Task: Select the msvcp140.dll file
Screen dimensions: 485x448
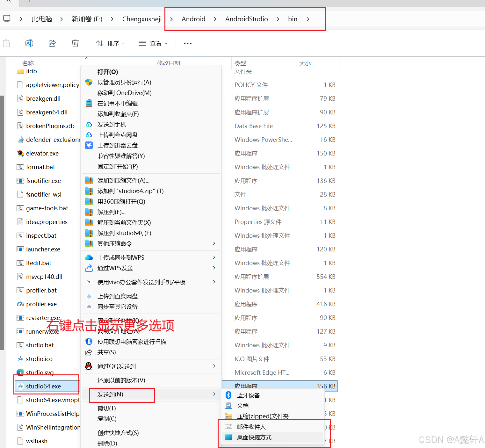Action: (x=44, y=277)
